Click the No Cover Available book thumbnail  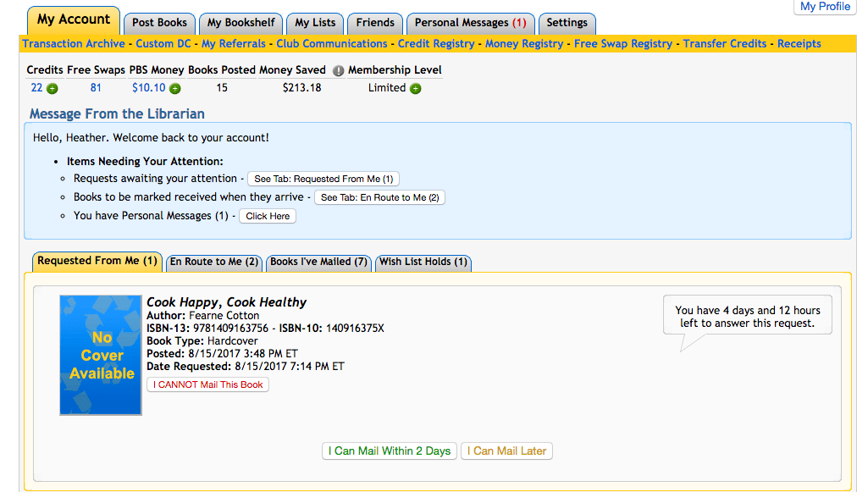(x=101, y=355)
